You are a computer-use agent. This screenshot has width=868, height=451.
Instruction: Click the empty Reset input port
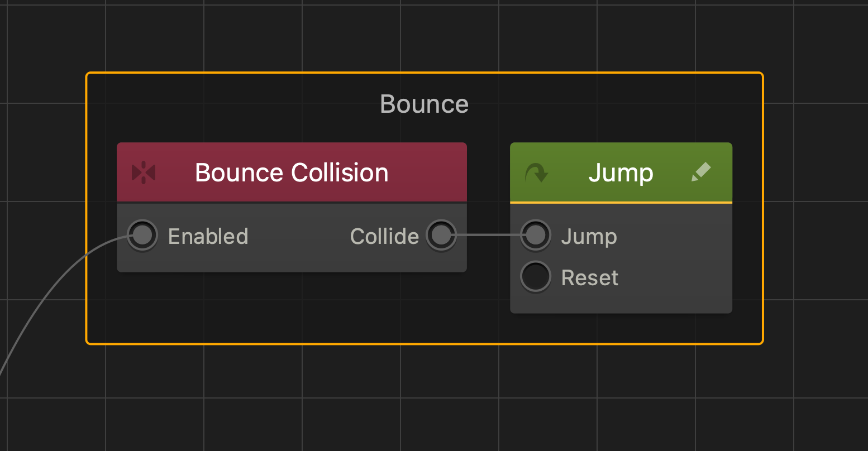(x=536, y=277)
